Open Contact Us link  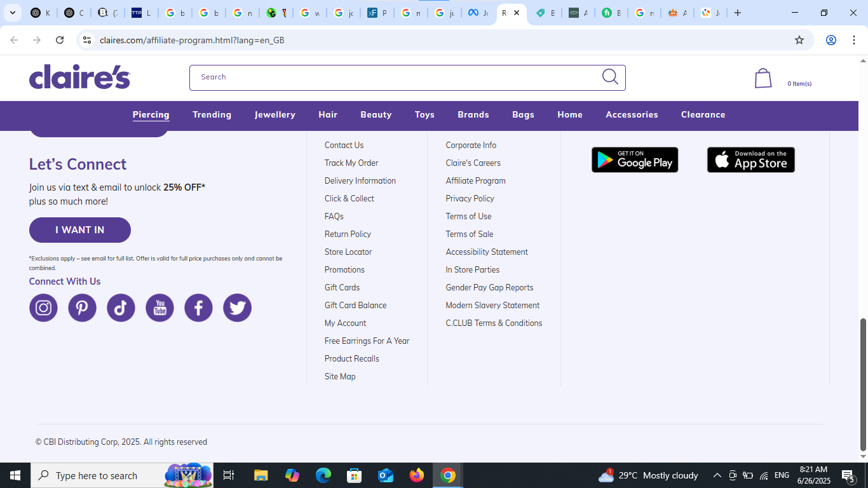344,145
